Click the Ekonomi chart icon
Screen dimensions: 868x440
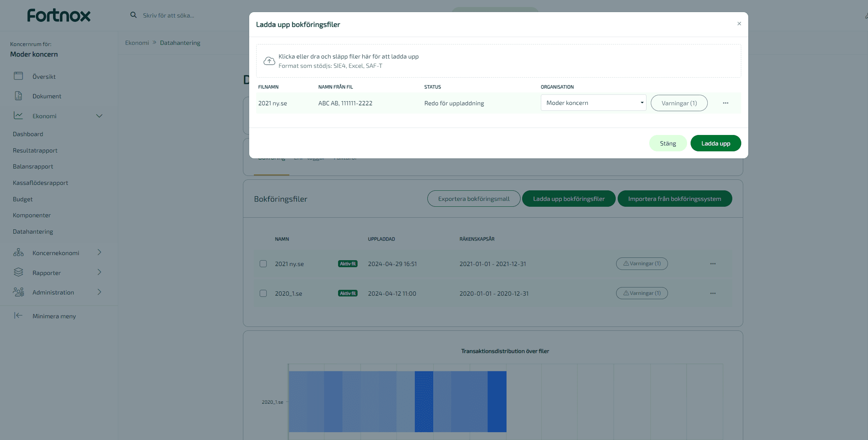(18, 115)
